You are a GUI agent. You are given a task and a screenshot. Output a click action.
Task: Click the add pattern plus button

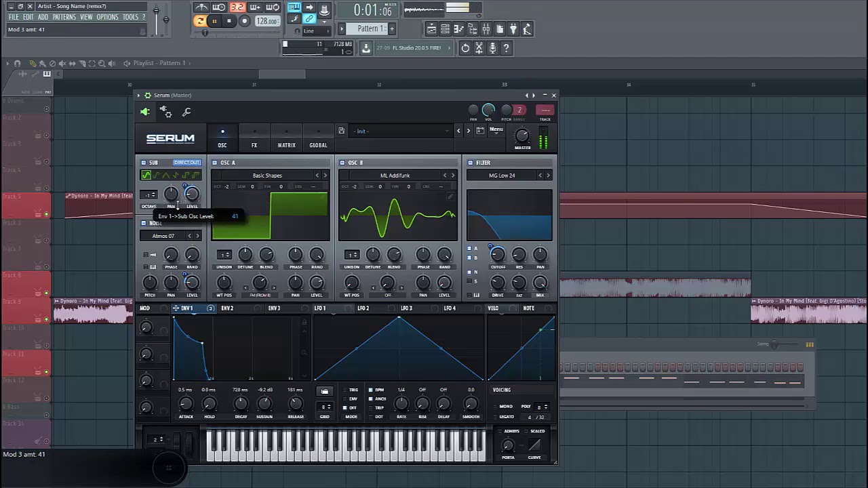pyautogui.click(x=391, y=28)
